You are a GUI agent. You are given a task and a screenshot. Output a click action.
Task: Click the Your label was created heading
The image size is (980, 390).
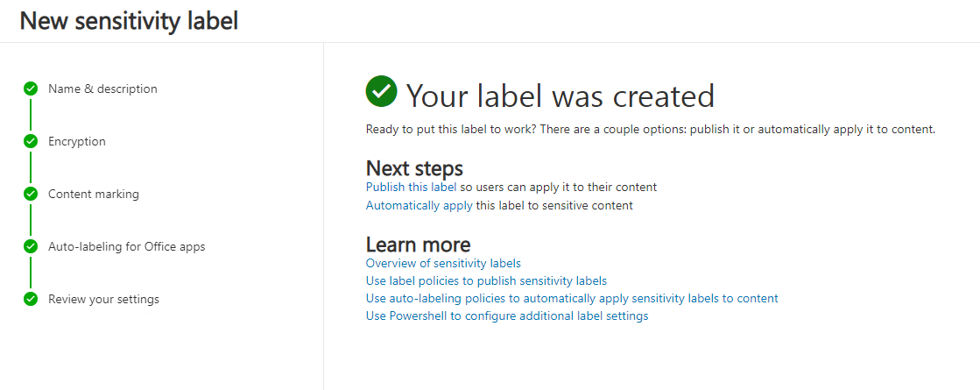pyautogui.click(x=560, y=96)
